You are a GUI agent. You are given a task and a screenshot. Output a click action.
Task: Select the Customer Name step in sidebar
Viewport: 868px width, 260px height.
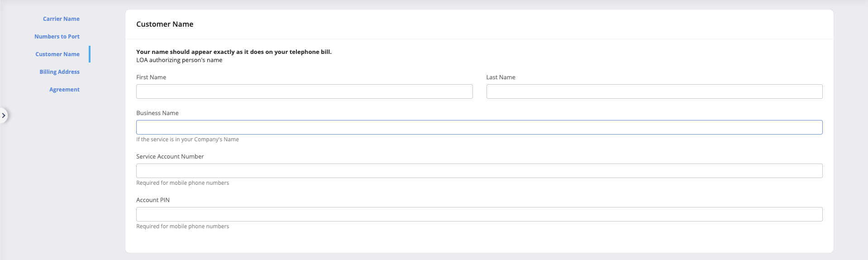click(57, 54)
